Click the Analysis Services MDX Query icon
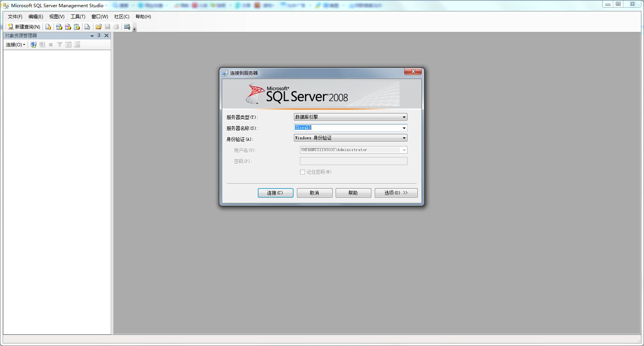644x346 pixels. coord(59,27)
